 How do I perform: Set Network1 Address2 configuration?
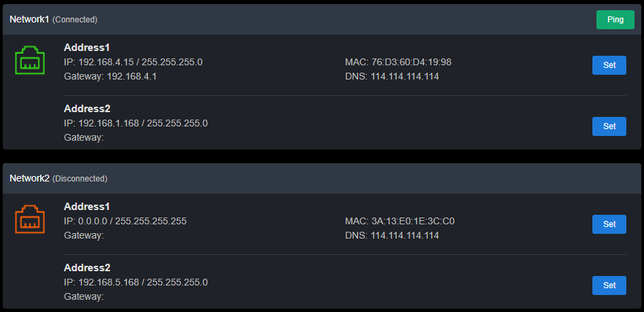tap(609, 126)
